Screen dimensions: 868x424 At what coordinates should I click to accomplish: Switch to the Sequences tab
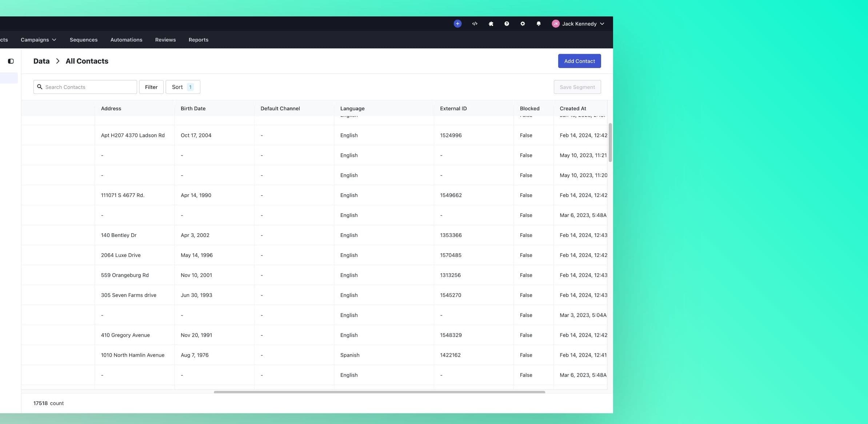83,40
